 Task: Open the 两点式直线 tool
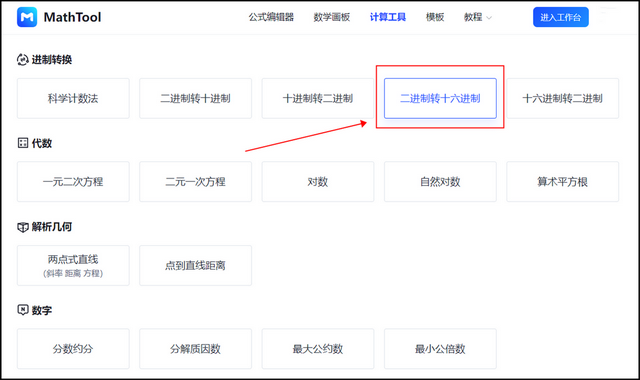(x=73, y=265)
